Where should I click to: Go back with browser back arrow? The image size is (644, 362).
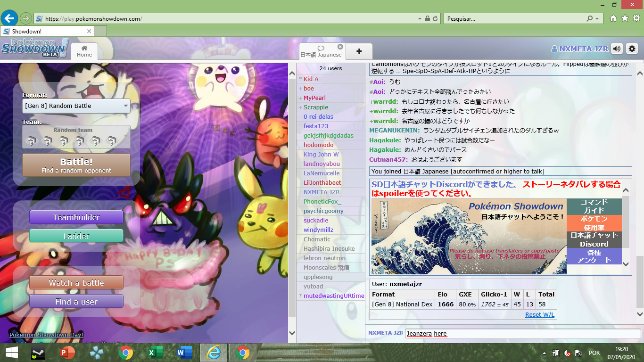[x=9, y=18]
